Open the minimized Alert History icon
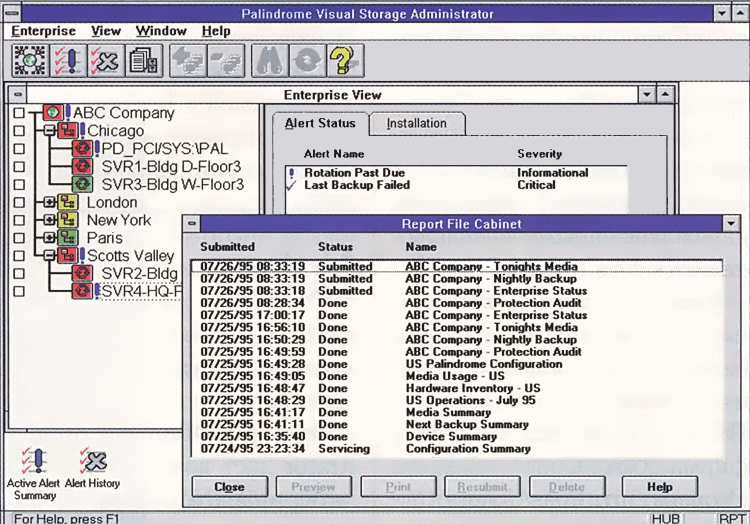Viewport: 750px width, 524px height. coord(93,468)
